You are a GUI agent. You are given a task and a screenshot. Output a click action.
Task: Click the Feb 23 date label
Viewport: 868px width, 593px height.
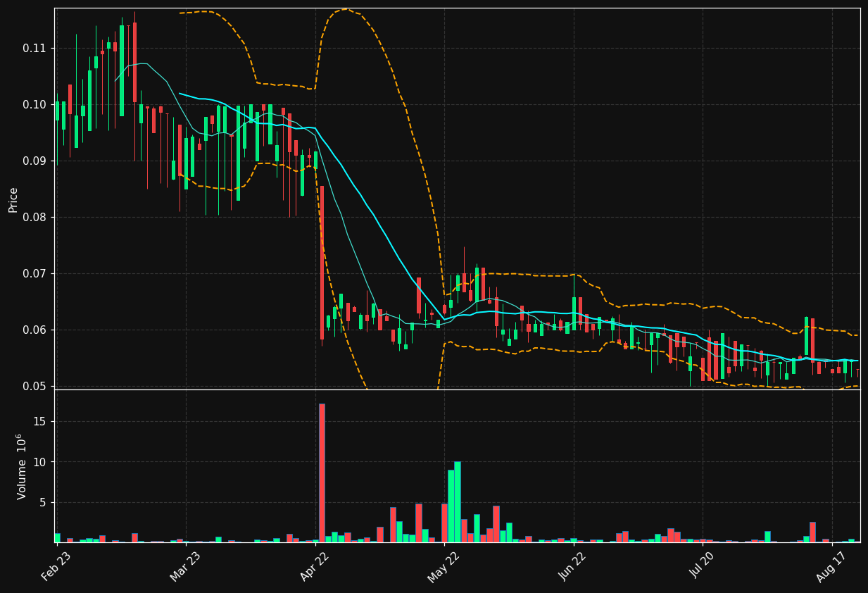56,566
